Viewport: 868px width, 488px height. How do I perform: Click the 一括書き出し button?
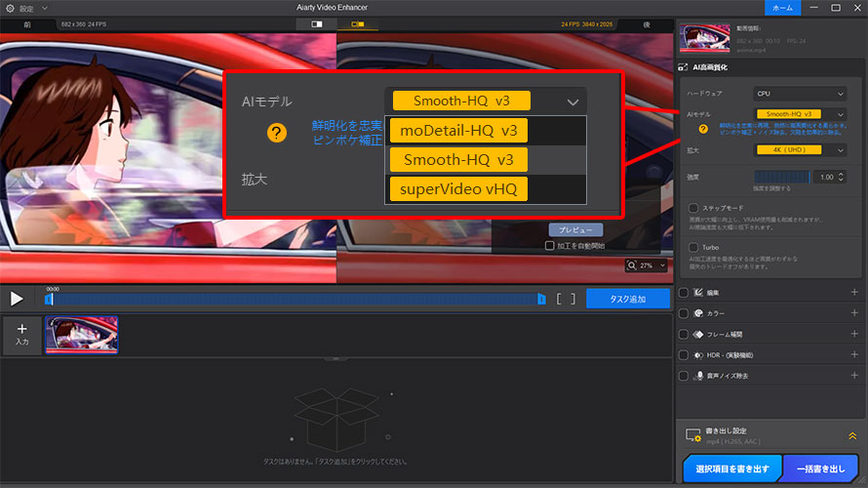pyautogui.click(x=821, y=468)
